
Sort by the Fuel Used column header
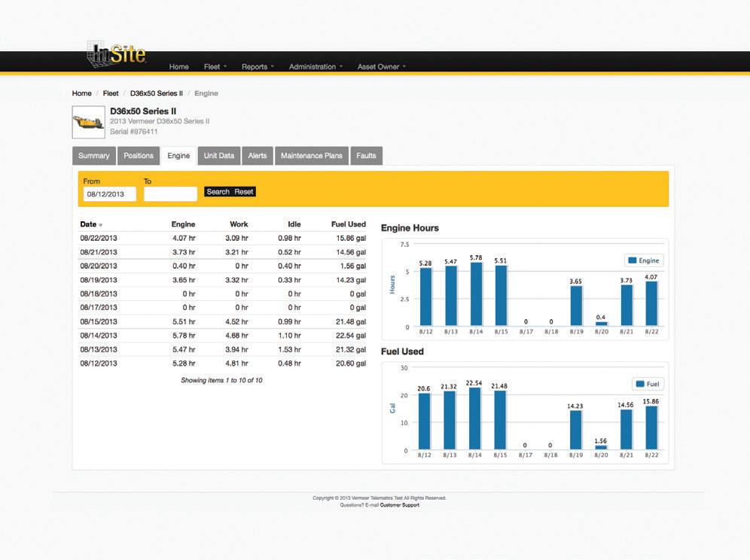tap(348, 224)
